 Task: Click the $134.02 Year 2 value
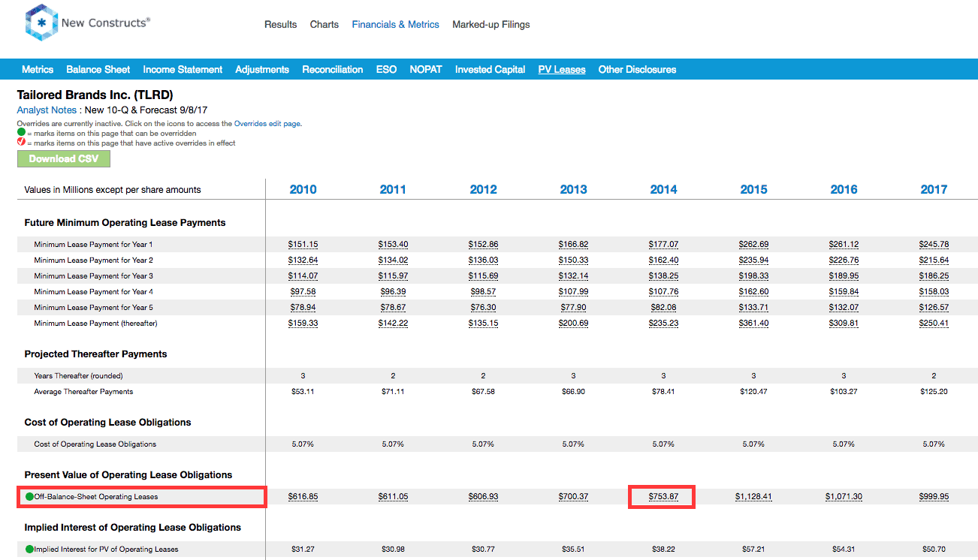tap(394, 260)
